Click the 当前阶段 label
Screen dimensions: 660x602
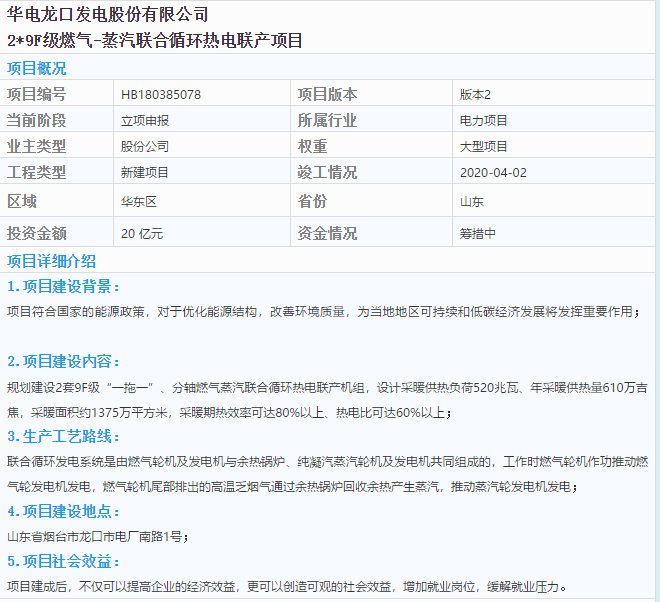37,120
